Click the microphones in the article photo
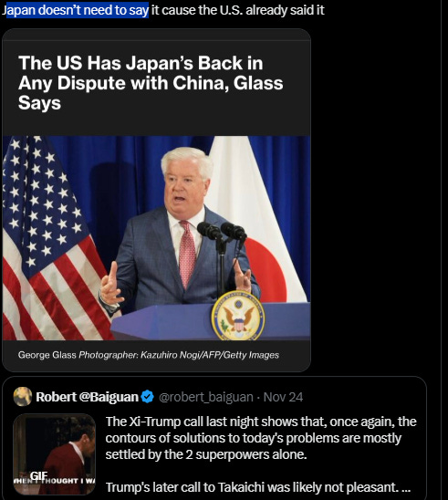448x500 pixels. 222,233
